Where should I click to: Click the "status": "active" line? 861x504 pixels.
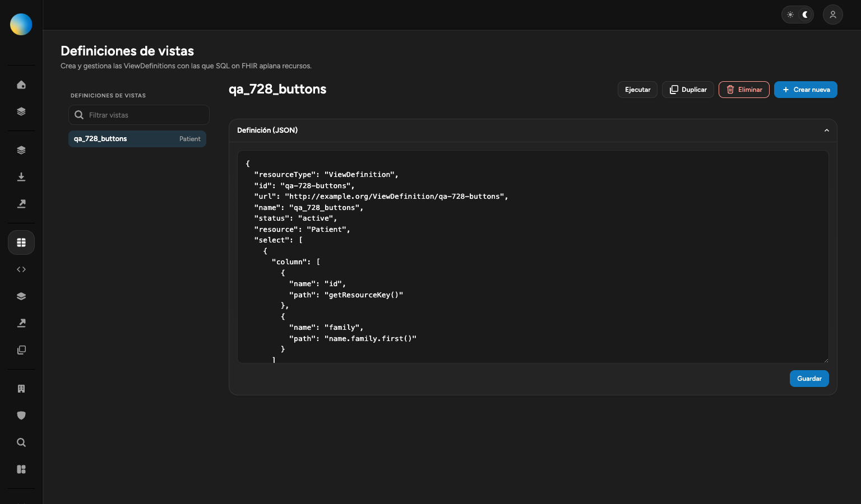pos(295,218)
